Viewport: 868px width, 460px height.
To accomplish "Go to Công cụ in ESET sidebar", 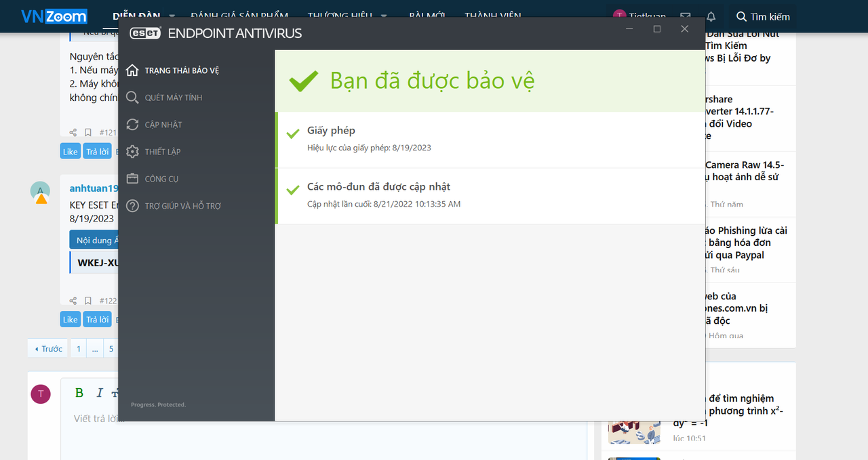I will click(x=161, y=179).
